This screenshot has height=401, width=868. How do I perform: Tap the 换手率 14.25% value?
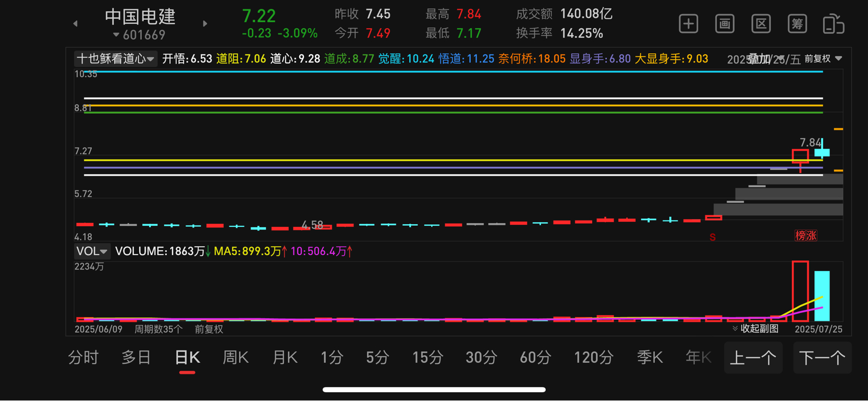pyautogui.click(x=581, y=33)
